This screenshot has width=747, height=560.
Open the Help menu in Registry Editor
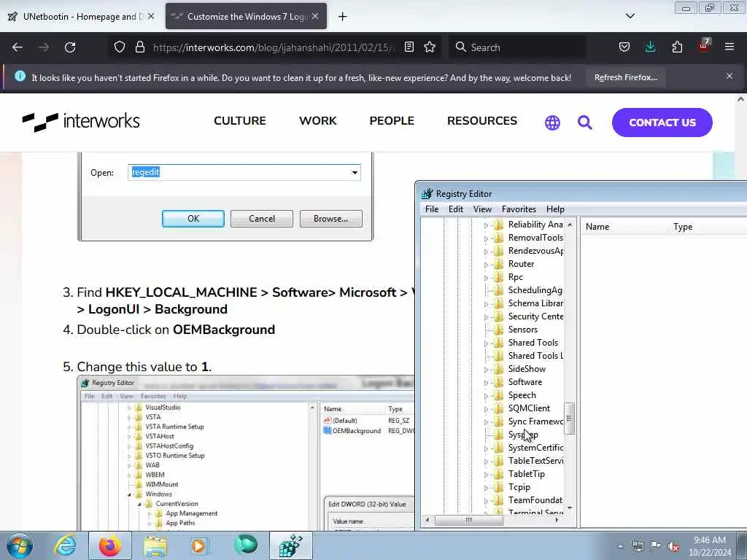point(555,209)
